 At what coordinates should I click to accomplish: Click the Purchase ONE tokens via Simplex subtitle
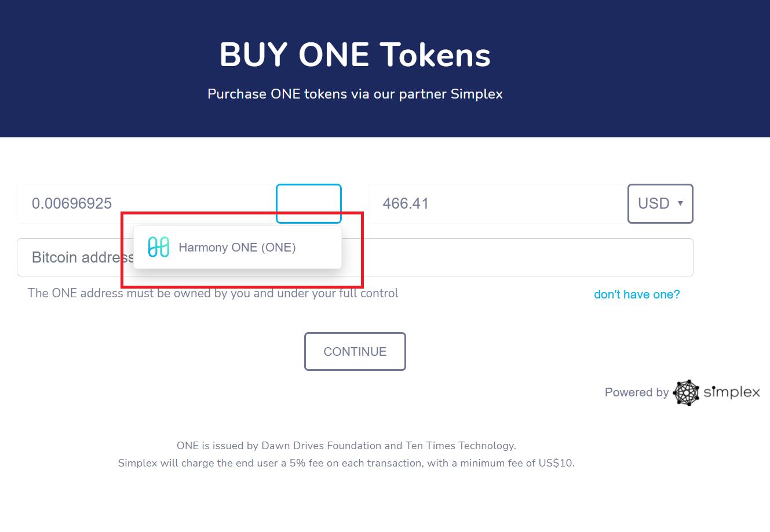355,94
